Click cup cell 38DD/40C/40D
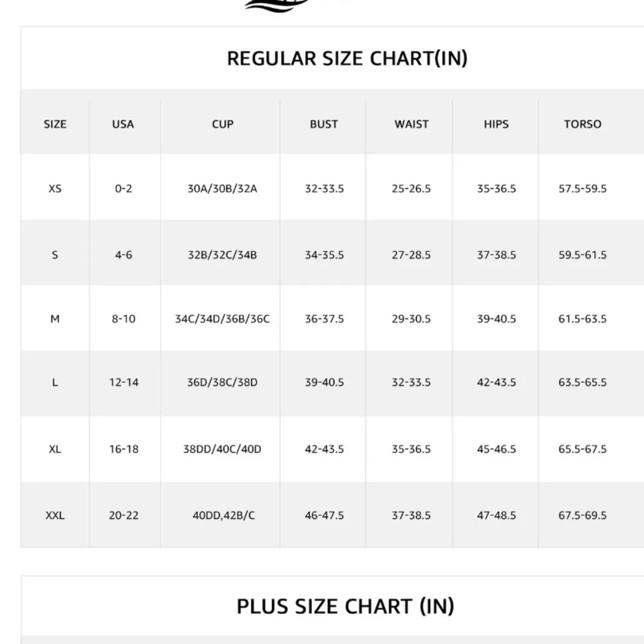This screenshot has width=644, height=644. coord(222,449)
